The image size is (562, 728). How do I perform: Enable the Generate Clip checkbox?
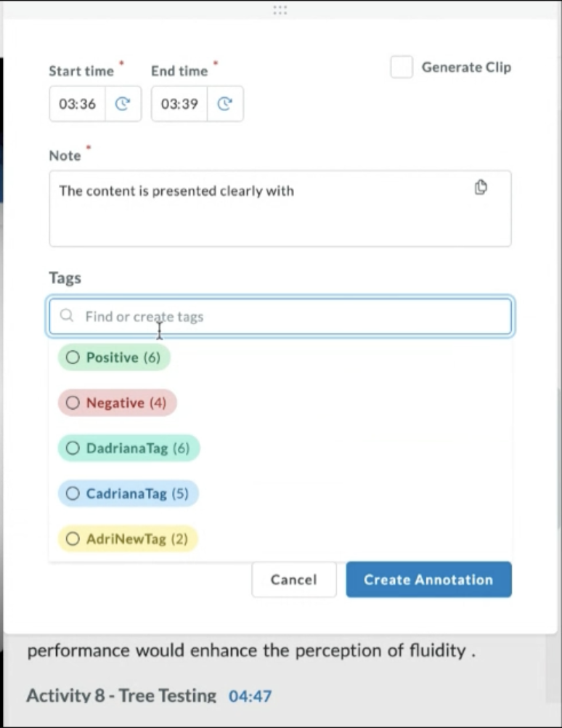click(402, 67)
